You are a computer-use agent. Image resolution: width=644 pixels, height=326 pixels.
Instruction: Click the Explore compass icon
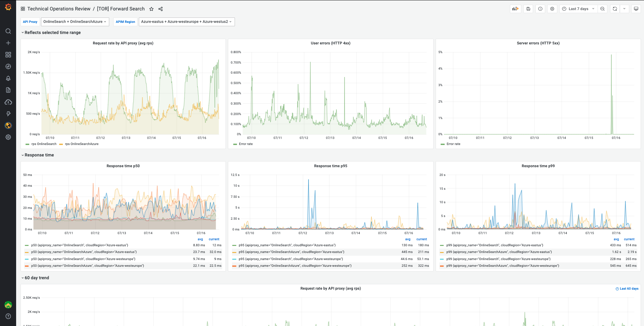click(x=8, y=67)
